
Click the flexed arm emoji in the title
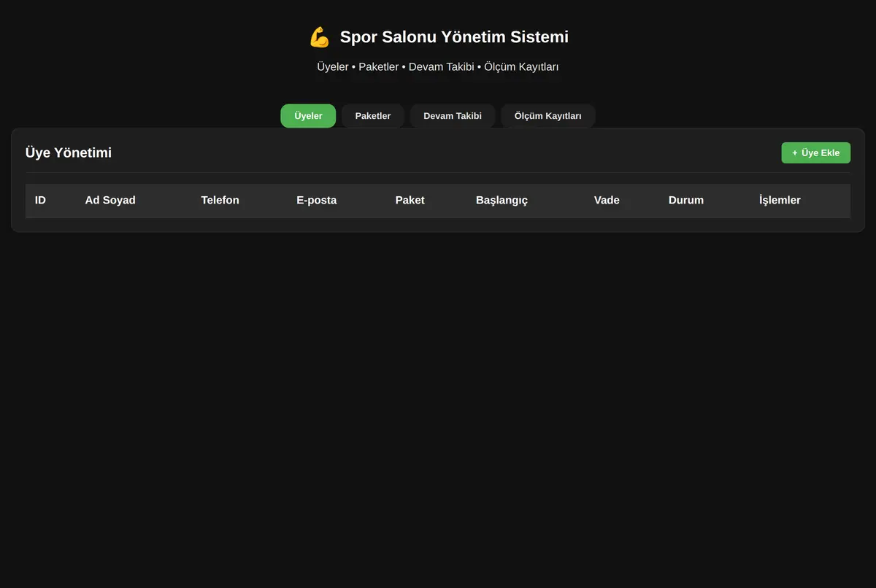[x=319, y=37]
